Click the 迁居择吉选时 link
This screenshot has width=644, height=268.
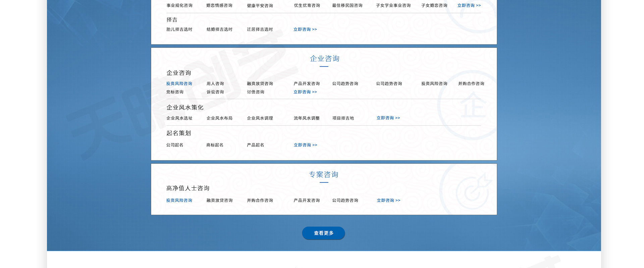pyautogui.click(x=260, y=29)
